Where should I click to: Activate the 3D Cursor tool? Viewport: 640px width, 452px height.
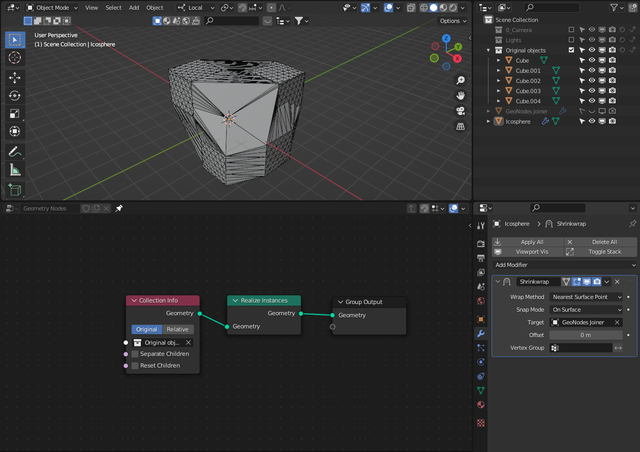pyautogui.click(x=15, y=58)
